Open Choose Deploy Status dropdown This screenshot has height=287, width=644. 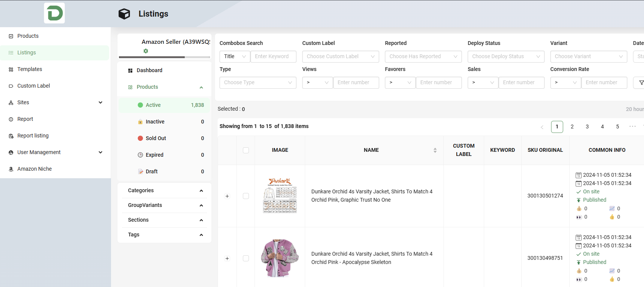[x=506, y=57]
